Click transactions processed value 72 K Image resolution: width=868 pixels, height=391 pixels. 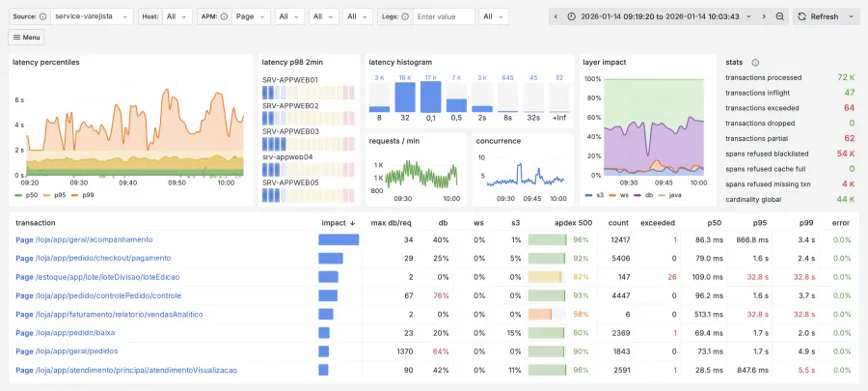click(847, 77)
